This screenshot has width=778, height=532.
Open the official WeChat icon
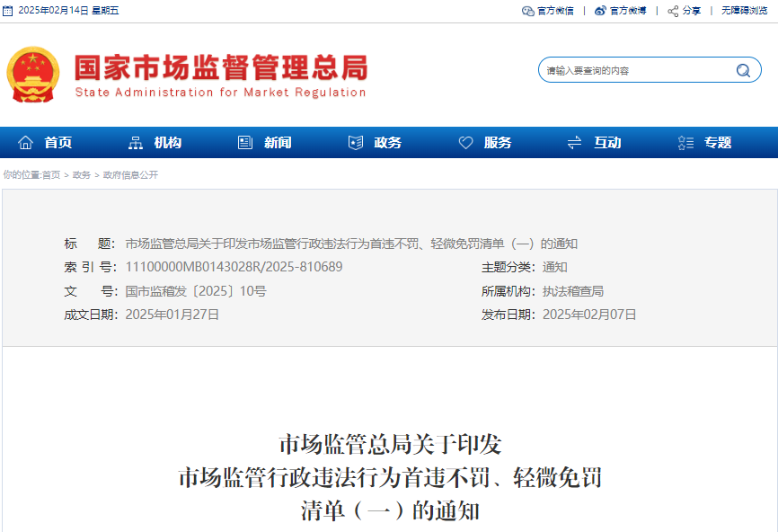[x=527, y=11]
